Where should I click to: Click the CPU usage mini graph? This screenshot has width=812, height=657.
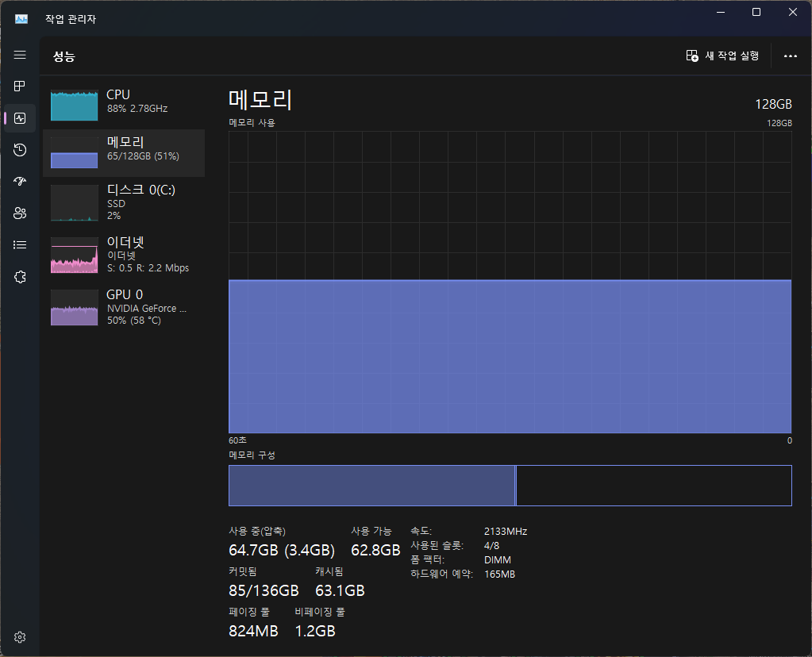74,105
